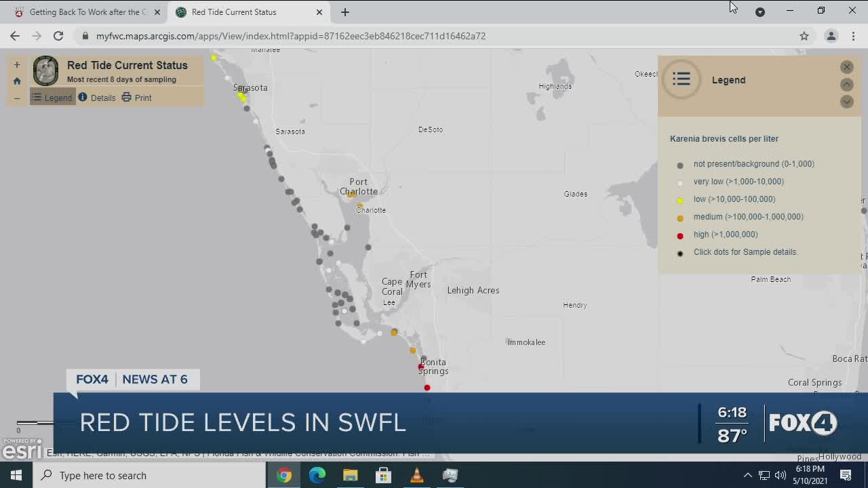The width and height of the screenshot is (868, 488).
Task: Click the FWC logo thumbnail
Action: [46, 70]
